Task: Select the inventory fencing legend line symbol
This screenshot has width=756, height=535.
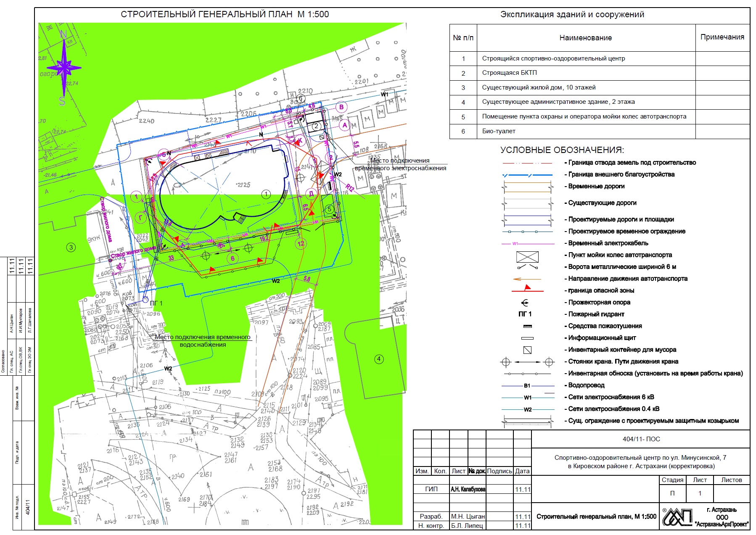Action: [x=527, y=374]
